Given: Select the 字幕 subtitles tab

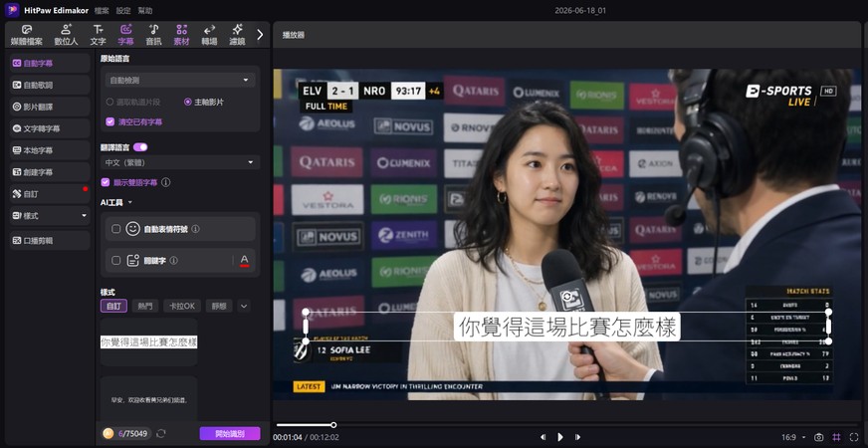Looking at the screenshot, I should [x=125, y=35].
